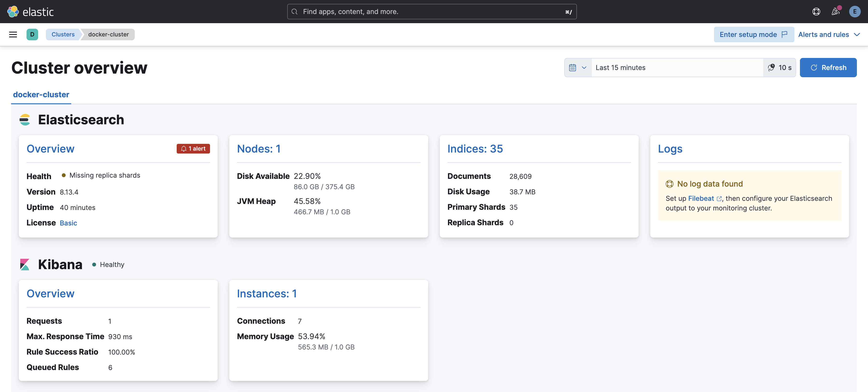This screenshot has height=392, width=868.
Task: Open Kibana Overview link
Action: click(x=50, y=294)
